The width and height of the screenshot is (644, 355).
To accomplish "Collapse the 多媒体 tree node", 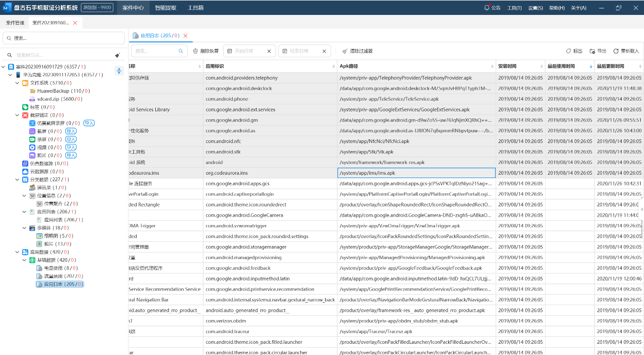I will (25, 228).
